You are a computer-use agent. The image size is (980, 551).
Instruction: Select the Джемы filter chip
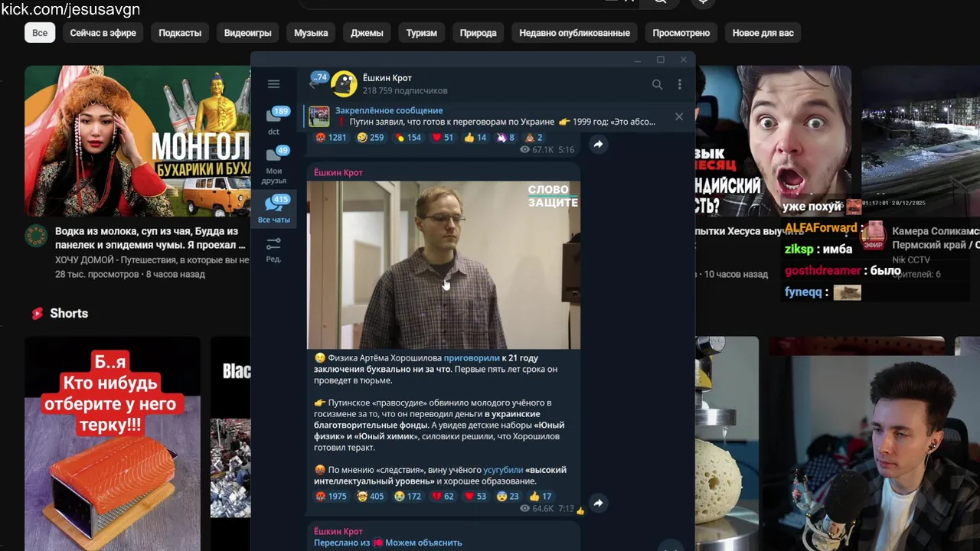coord(367,33)
